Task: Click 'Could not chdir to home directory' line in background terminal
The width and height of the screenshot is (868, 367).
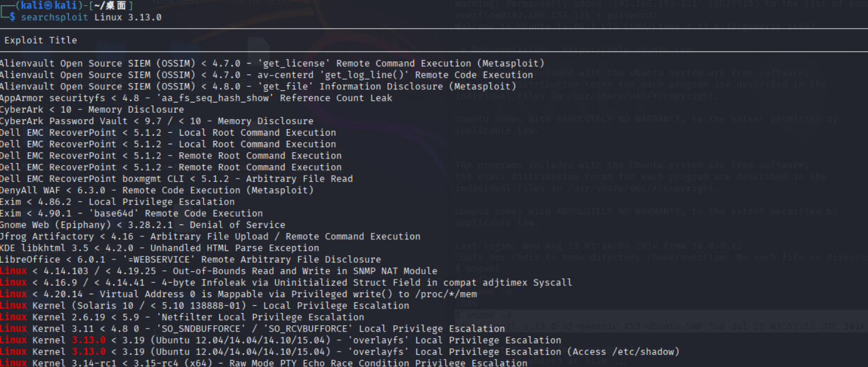Action: [661, 258]
